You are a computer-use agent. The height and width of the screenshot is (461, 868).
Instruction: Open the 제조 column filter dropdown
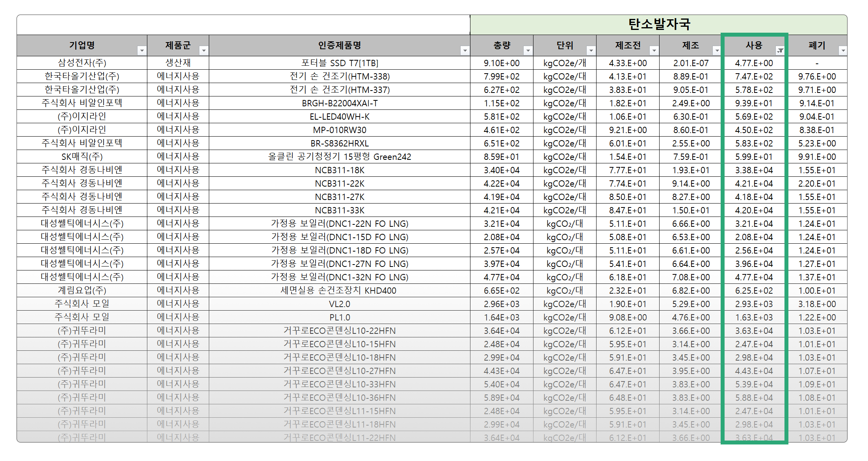click(x=717, y=50)
